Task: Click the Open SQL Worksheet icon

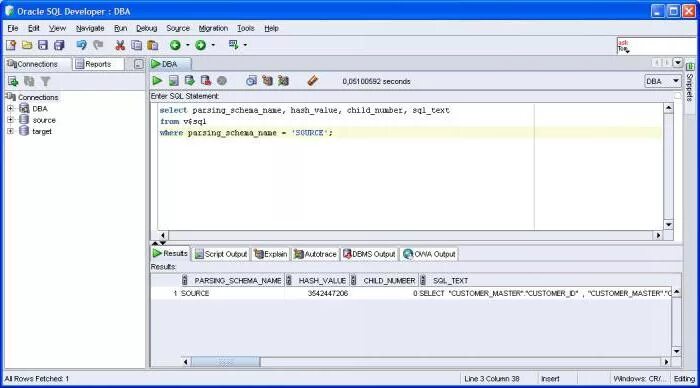Action: [233, 45]
